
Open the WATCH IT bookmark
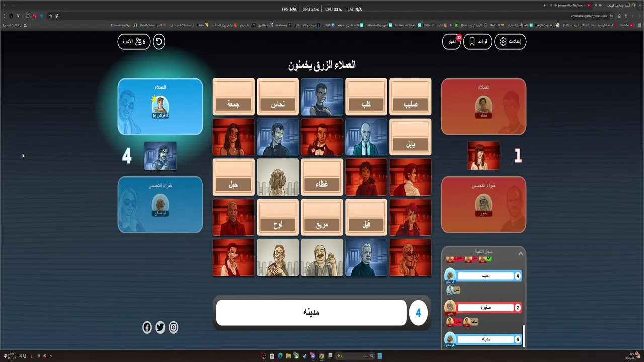(x=496, y=25)
